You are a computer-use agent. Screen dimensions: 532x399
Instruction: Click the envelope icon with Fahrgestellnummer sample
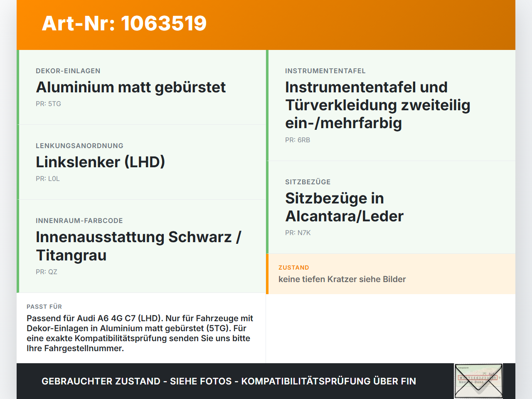coord(478,381)
